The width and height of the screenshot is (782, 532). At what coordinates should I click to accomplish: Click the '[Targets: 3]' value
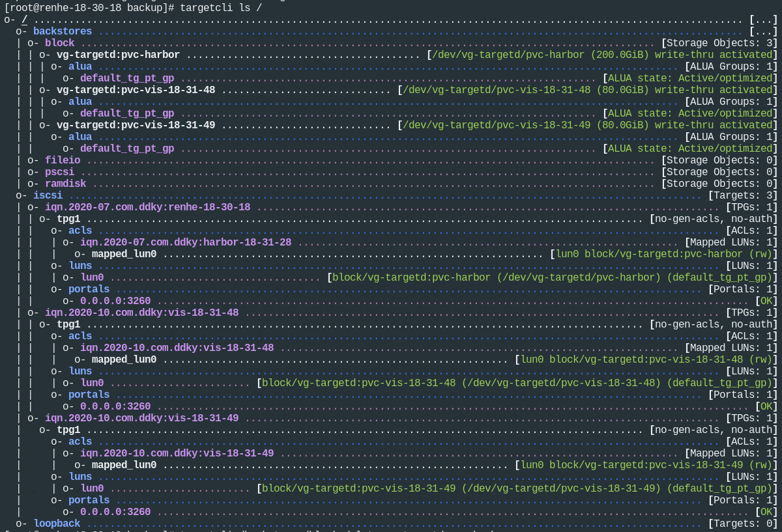pyautogui.click(x=743, y=195)
